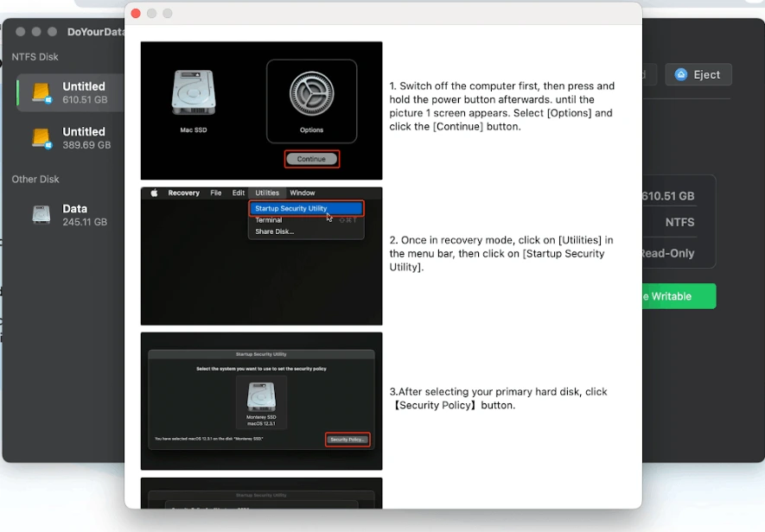Select Terminal from the Utilities dropdown

click(x=269, y=220)
